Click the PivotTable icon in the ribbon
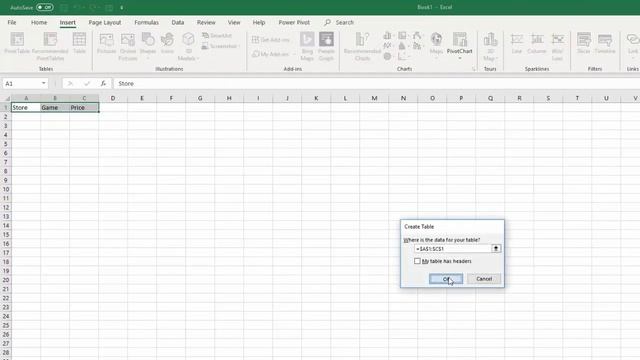This screenshot has width=640, height=360. 17,43
